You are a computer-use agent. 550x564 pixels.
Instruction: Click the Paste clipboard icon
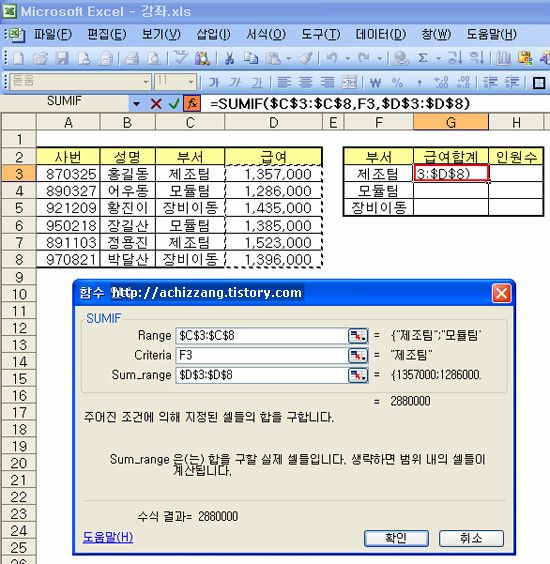coord(273,58)
